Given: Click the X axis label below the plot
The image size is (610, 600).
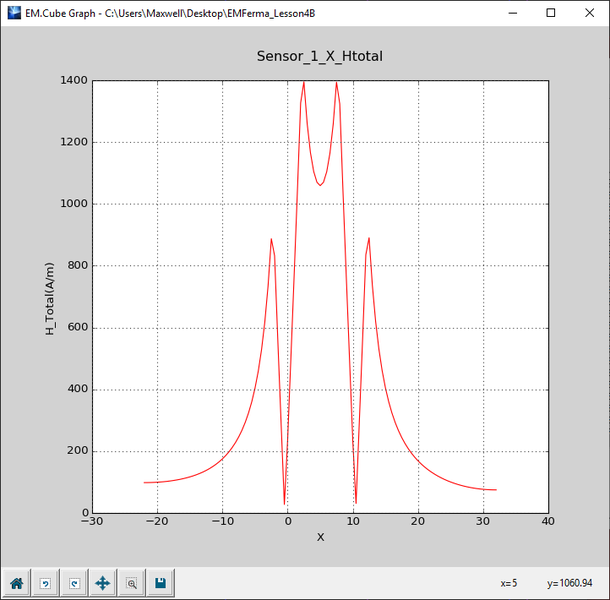Looking at the screenshot, I should click(320, 537).
